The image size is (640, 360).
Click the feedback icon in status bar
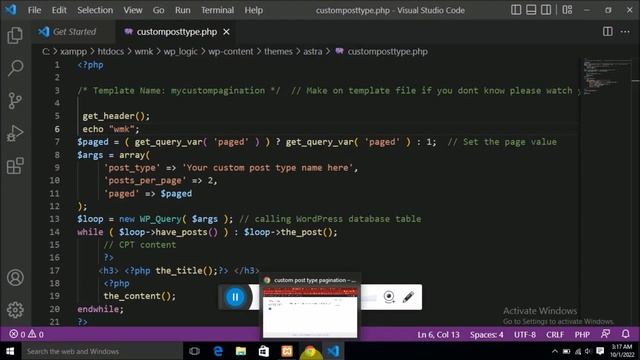pyautogui.click(x=606, y=334)
